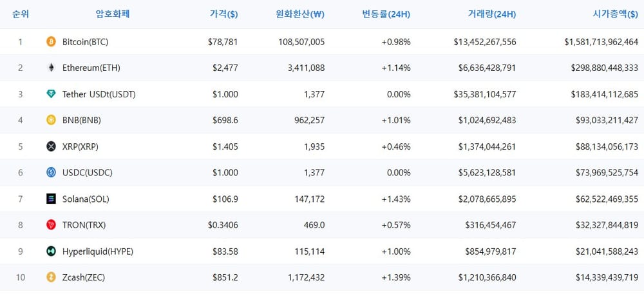Image resolution: width=644 pixels, height=296 pixels.
Task: Click the Tether USDt icon
Action: coord(51,94)
